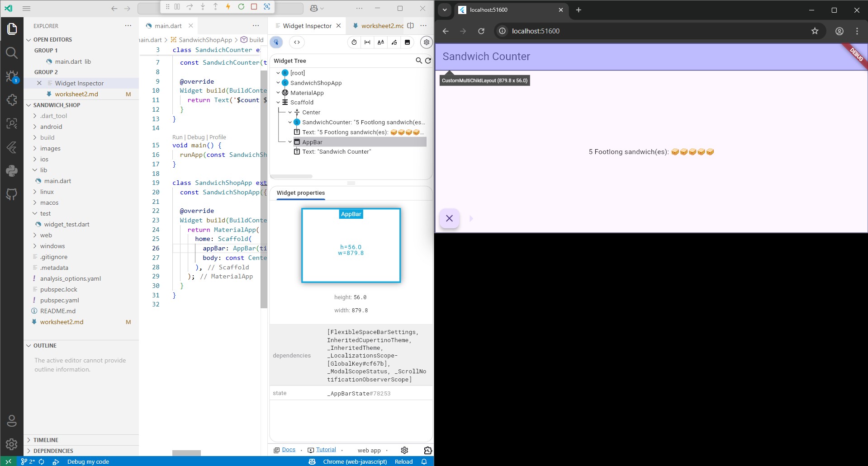Enable widget selection mode in the inspector

pos(276,42)
